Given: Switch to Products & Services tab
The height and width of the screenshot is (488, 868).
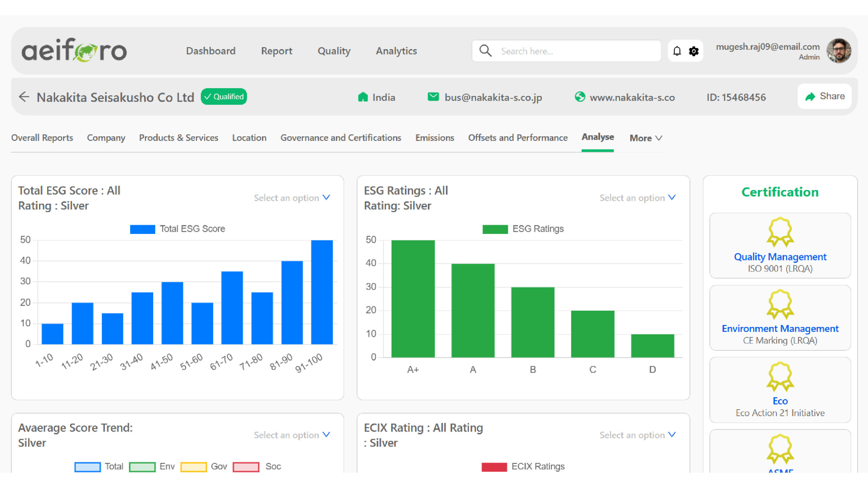Looking at the screenshot, I should pyautogui.click(x=179, y=138).
